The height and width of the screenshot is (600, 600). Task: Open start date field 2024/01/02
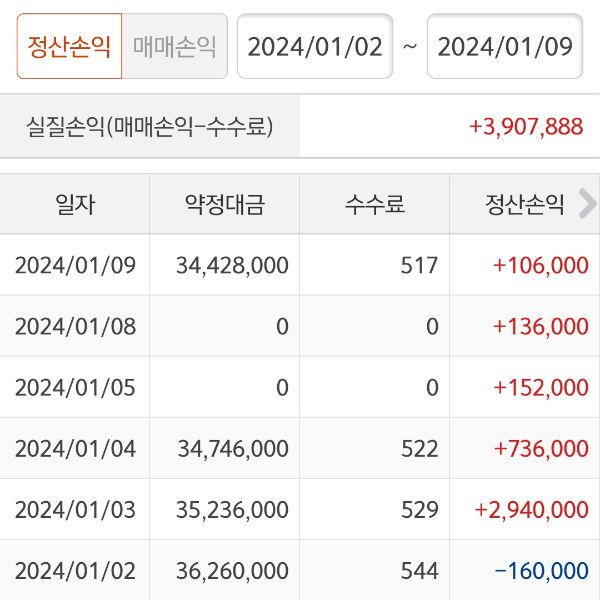(x=315, y=47)
